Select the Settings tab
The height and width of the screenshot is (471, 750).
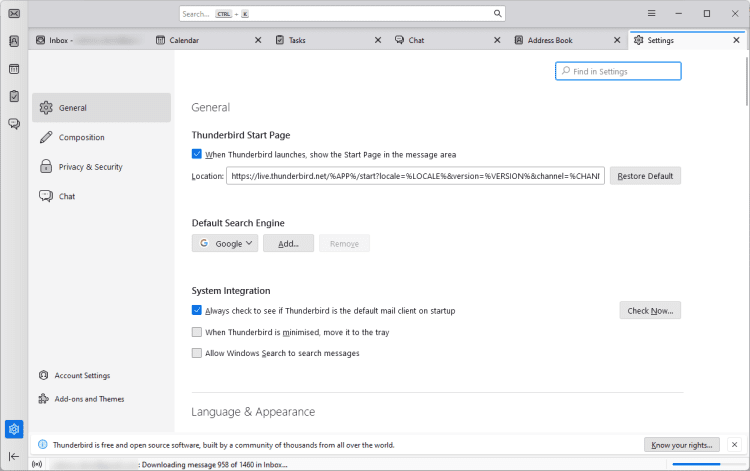tap(687, 40)
